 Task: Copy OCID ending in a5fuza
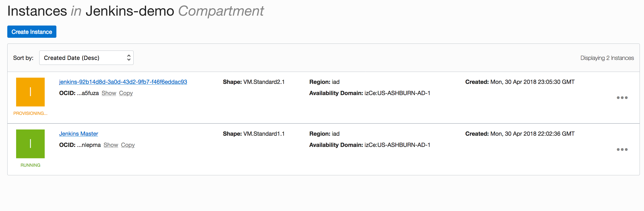coord(126,93)
